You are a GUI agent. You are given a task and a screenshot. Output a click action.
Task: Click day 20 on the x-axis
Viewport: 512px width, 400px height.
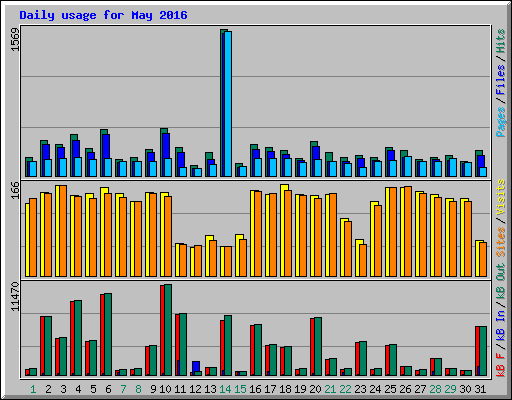[315, 389]
